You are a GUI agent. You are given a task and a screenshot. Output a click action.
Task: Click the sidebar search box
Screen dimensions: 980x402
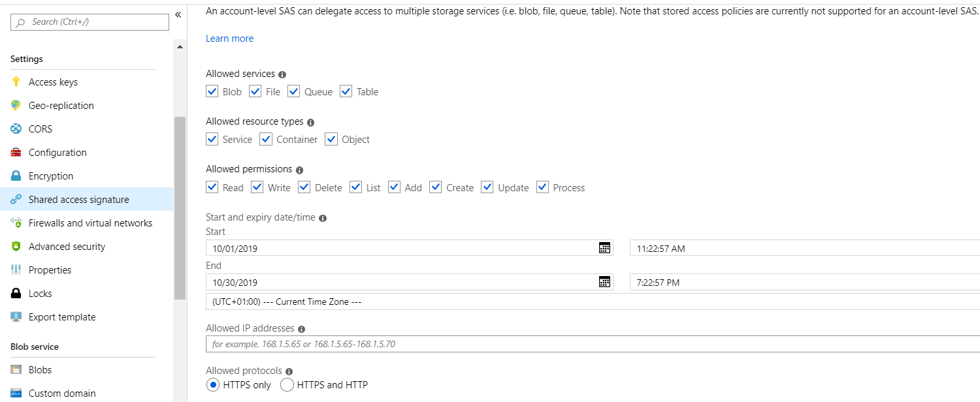90,22
